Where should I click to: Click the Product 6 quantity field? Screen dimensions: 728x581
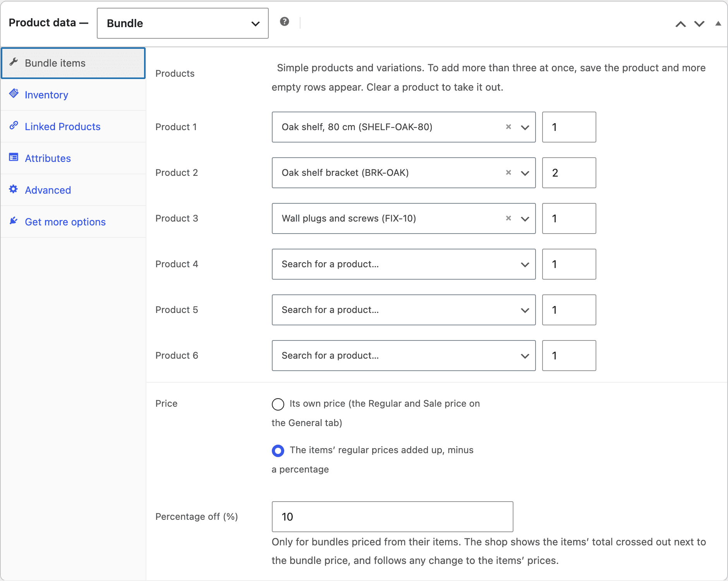[569, 356]
